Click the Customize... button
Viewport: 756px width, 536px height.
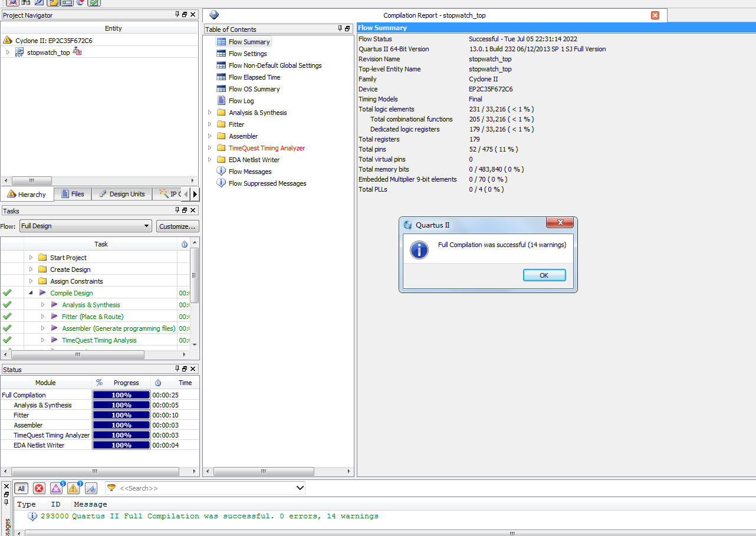point(178,226)
